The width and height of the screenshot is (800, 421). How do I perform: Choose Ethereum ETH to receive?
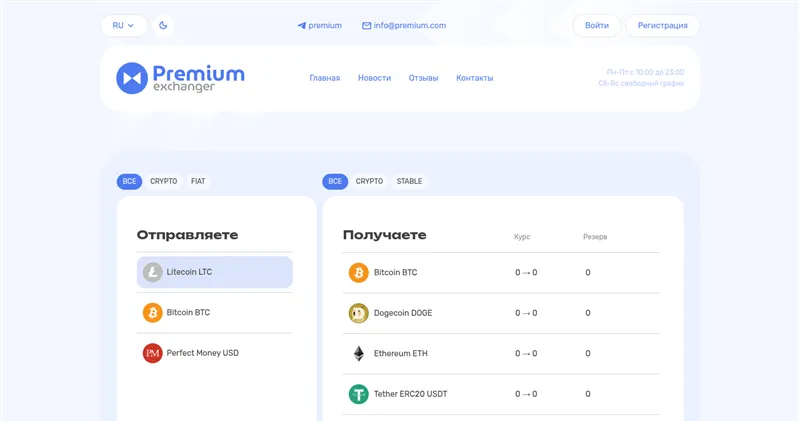[x=501, y=353]
